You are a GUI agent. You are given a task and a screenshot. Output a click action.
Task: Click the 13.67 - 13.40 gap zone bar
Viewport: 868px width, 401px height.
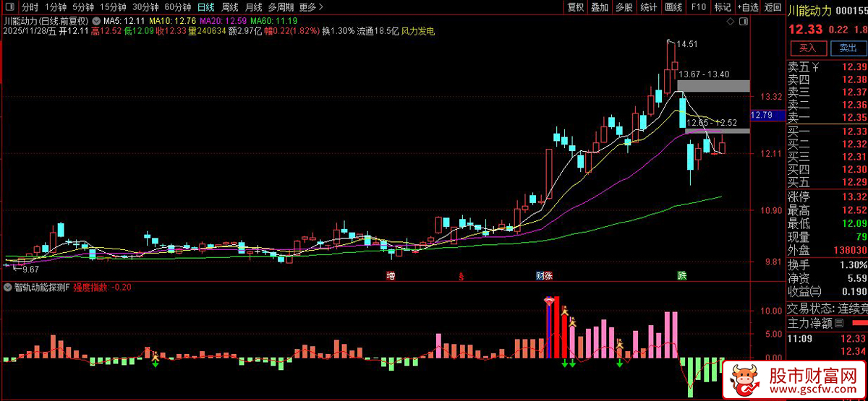coord(713,86)
